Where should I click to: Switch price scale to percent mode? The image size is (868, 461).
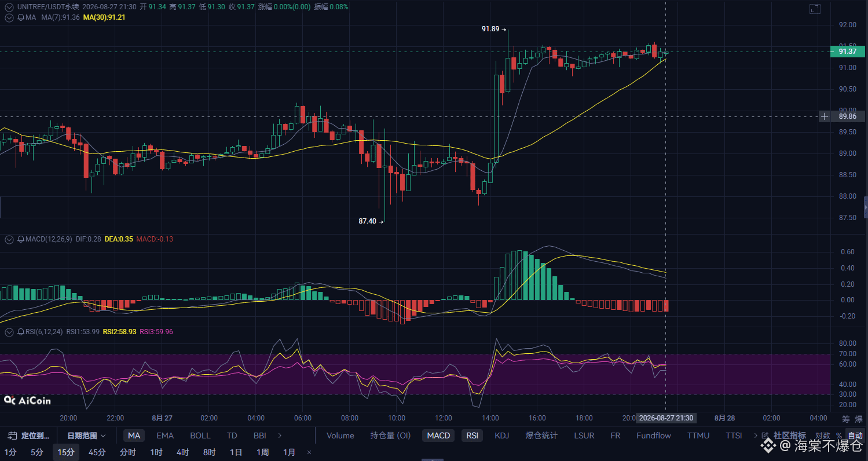[838, 436]
